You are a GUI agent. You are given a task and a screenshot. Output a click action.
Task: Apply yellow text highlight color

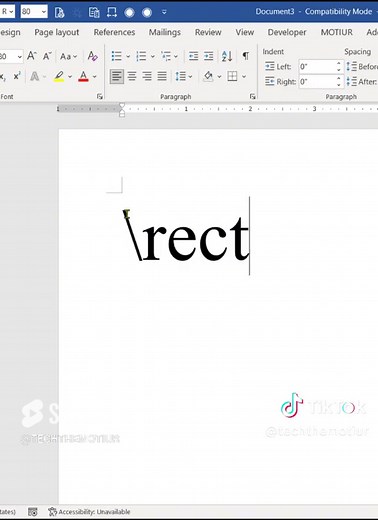59,76
